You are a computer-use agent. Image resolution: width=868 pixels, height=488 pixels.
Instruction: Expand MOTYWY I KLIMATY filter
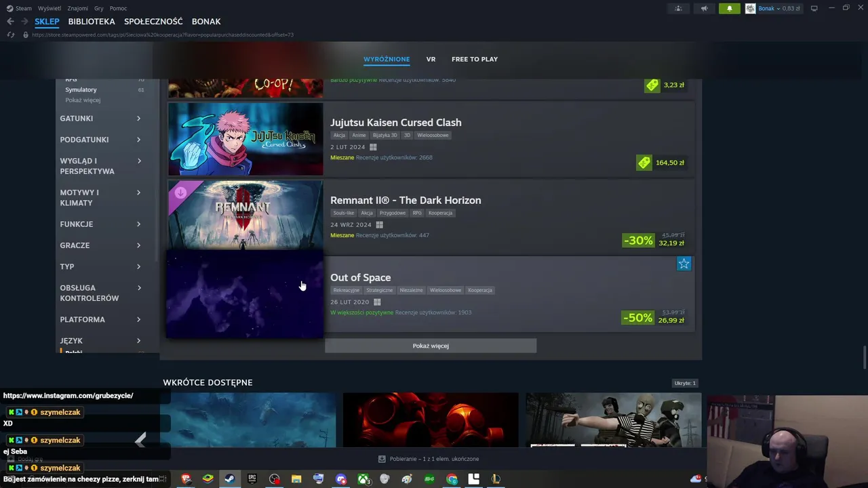100,198
